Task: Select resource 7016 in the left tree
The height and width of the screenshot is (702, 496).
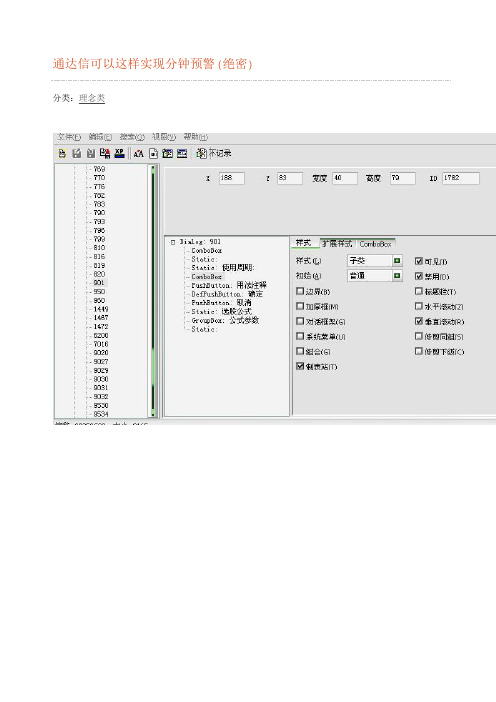Action: 101,344
